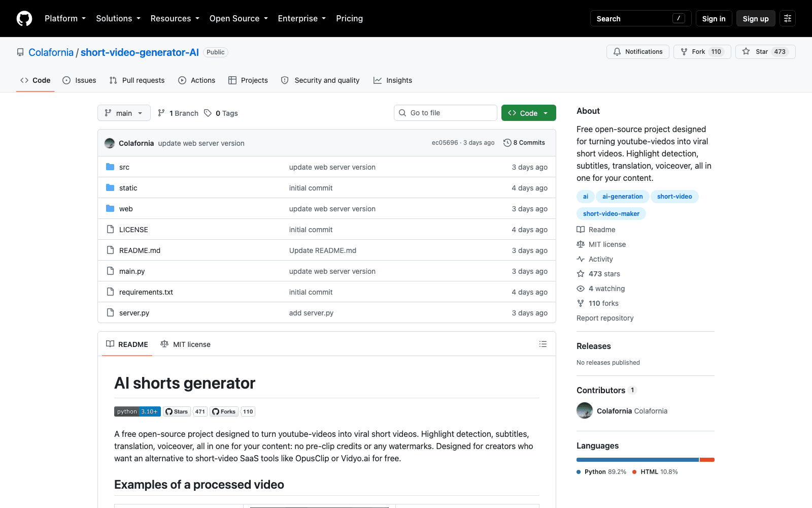The image size is (812, 508).
Task: Expand the Resources menu
Action: (x=175, y=18)
